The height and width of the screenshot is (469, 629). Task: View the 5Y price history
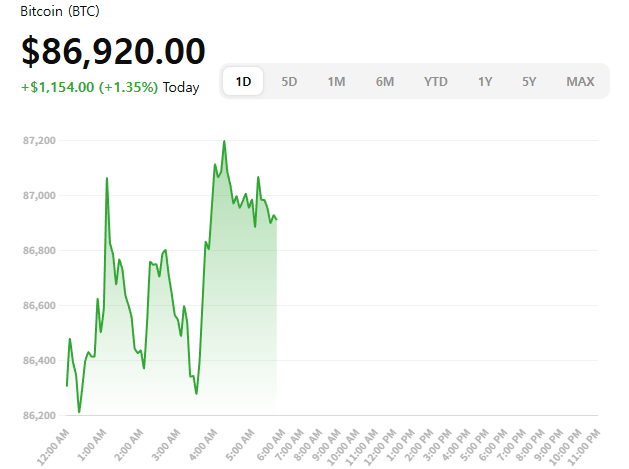[x=530, y=81]
